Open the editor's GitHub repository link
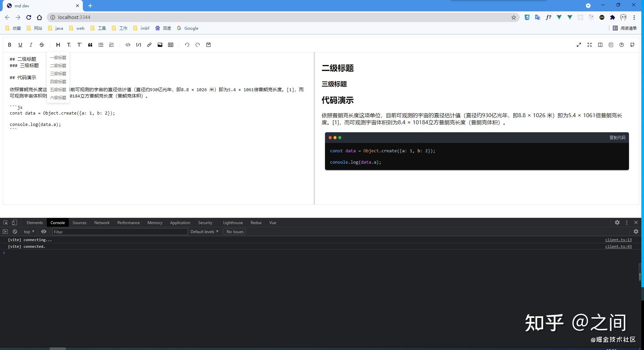 pyautogui.click(x=632, y=45)
